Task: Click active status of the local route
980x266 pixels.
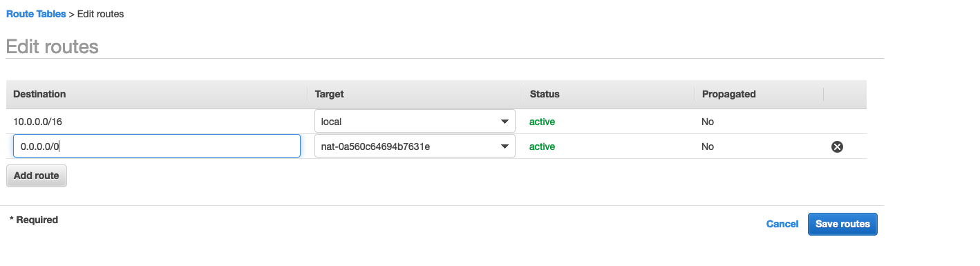Action: pos(543,122)
